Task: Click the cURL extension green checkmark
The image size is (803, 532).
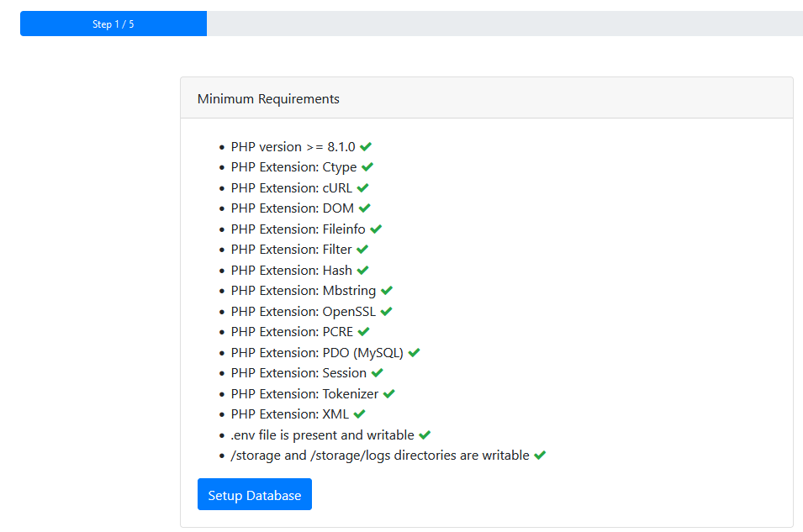Action: 362,187
